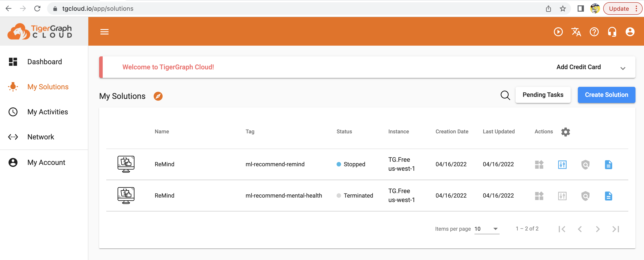The width and height of the screenshot is (644, 260).
Task: Open the Chrome Update menu dots
Action: click(636, 9)
